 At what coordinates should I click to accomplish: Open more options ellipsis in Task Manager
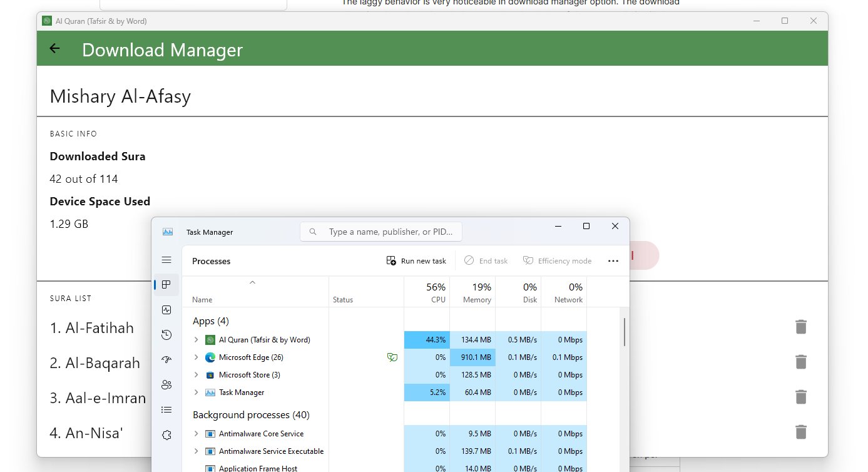click(613, 261)
